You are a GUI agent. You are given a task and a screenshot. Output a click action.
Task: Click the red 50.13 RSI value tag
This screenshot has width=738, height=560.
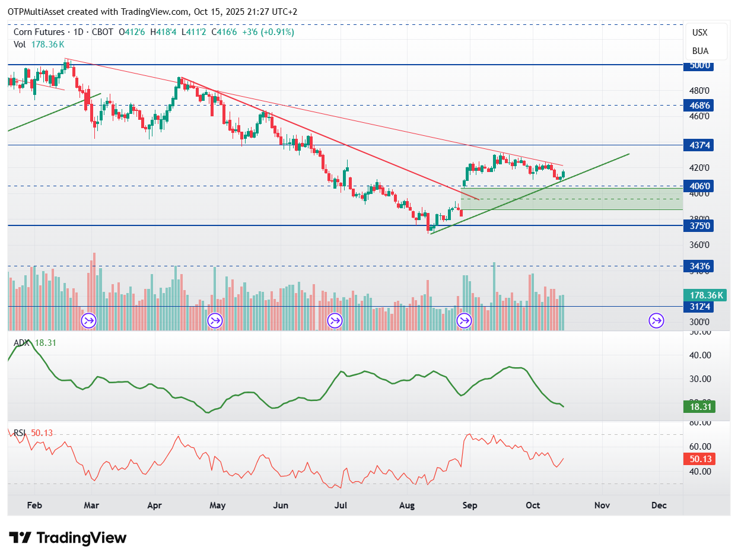[x=699, y=459]
